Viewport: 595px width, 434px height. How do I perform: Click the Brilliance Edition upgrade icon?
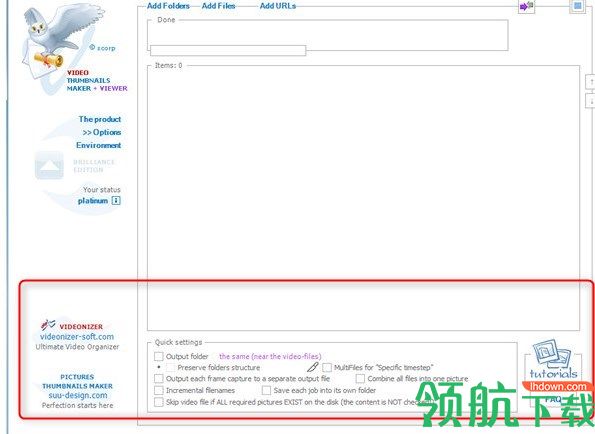coord(49,165)
